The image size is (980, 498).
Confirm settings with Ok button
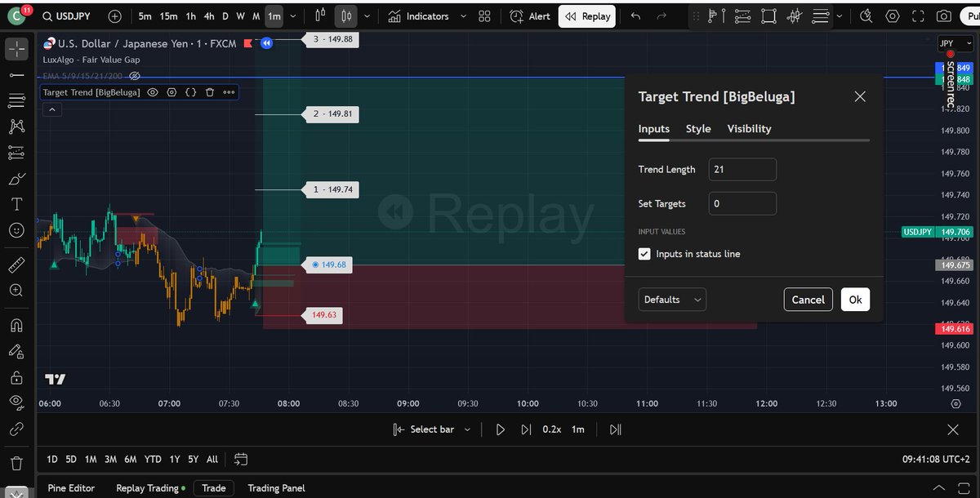pos(855,300)
